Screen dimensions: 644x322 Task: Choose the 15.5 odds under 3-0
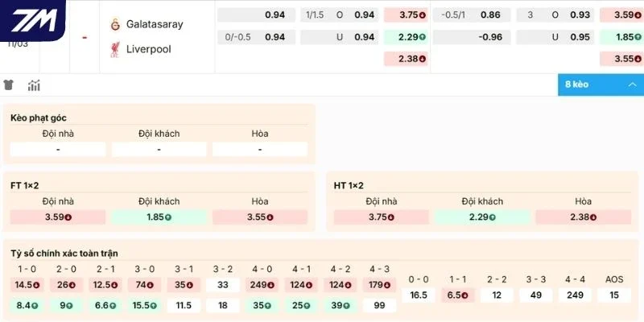145,306
